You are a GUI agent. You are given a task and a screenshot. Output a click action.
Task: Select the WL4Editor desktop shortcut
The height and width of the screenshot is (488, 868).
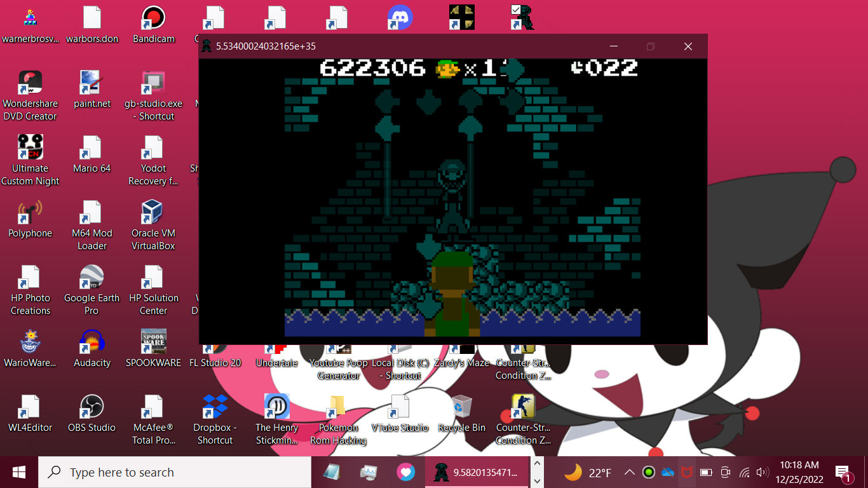tap(30, 414)
